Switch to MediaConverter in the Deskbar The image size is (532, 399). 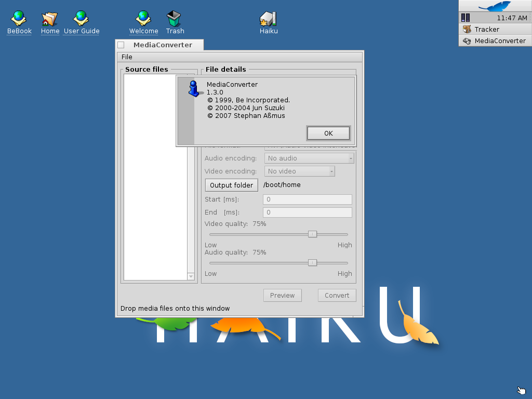coord(495,41)
